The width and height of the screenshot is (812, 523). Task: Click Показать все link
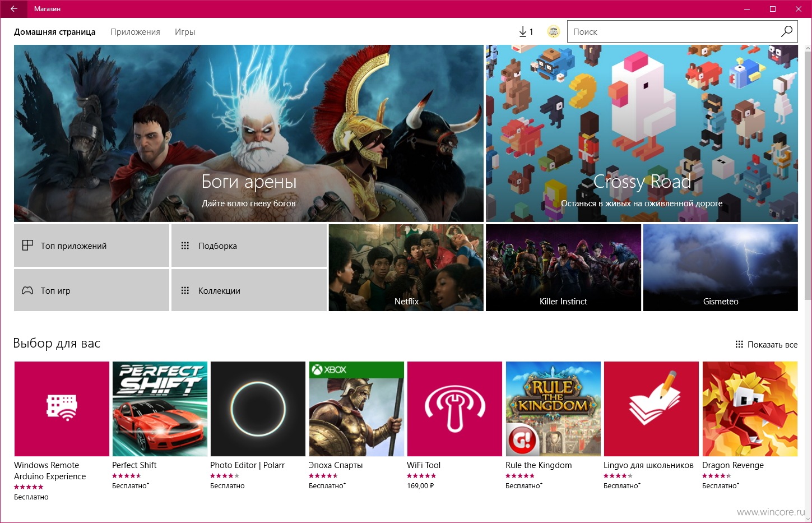pyautogui.click(x=772, y=344)
